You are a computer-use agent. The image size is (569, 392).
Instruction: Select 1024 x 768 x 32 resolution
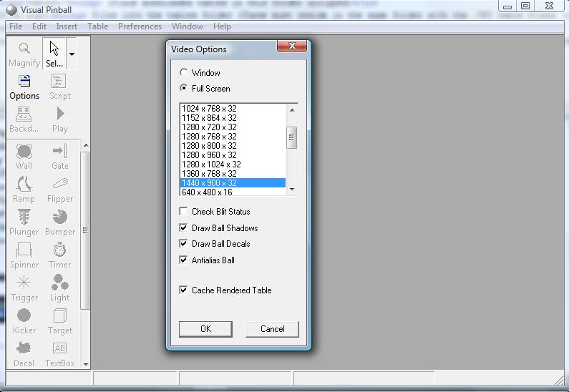[x=233, y=109]
